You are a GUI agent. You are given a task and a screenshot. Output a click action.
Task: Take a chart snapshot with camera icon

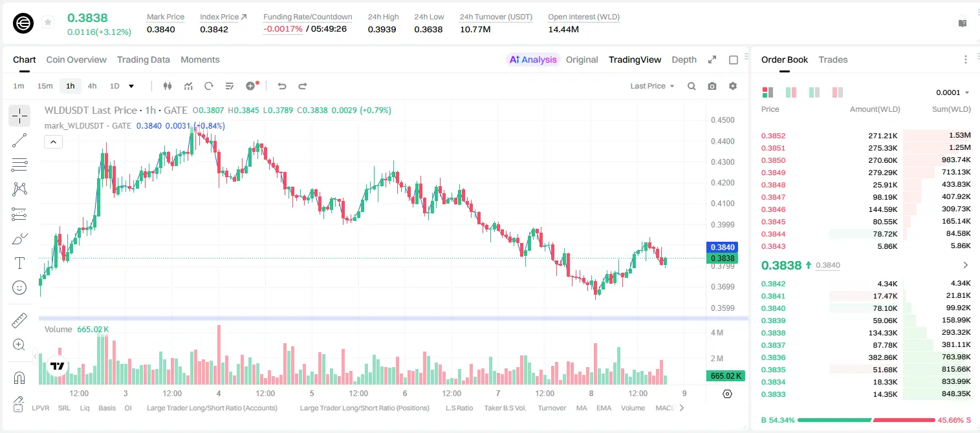[x=712, y=86]
